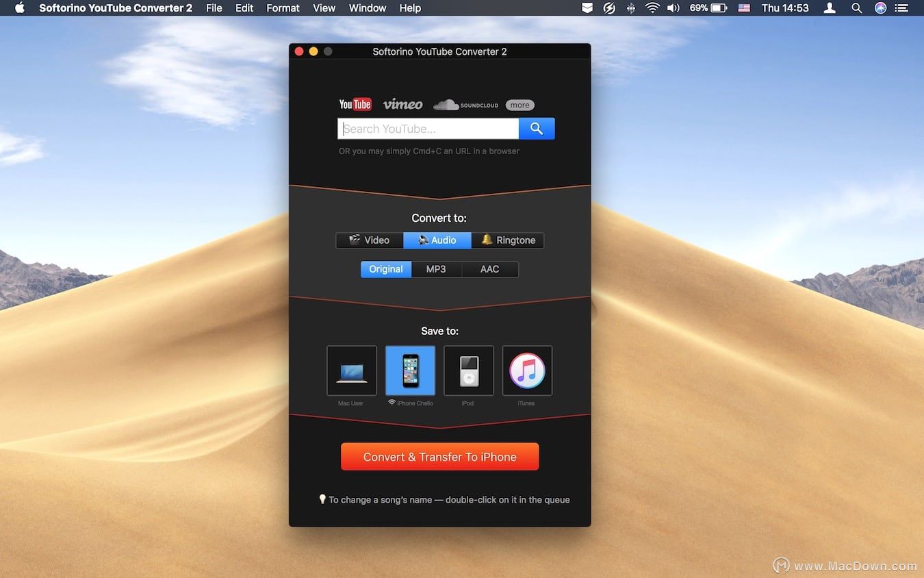924x578 pixels.
Task: Open the File menu
Action: (214, 8)
